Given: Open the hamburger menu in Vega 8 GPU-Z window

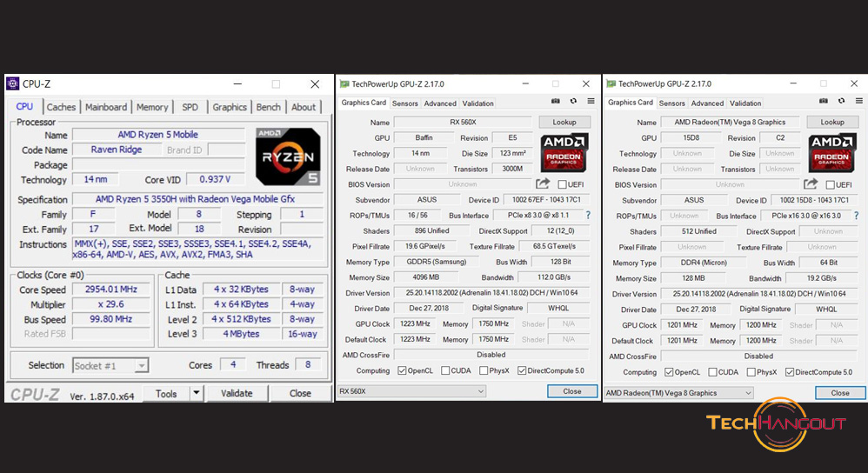Looking at the screenshot, I should 859,101.
